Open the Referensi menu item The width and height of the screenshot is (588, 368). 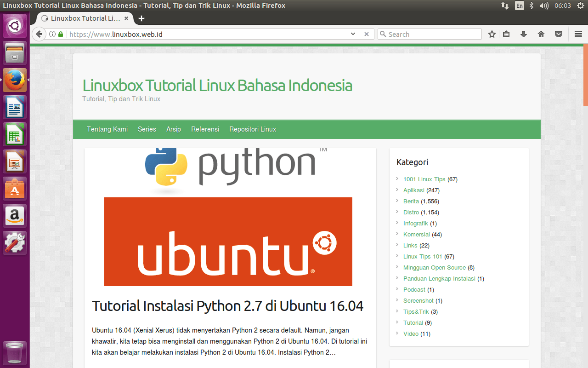point(205,129)
